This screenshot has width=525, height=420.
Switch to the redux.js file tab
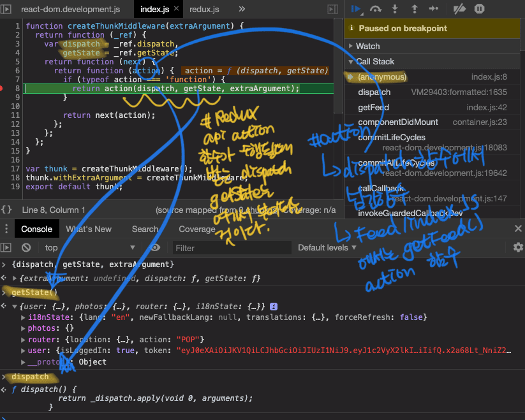[x=205, y=9]
